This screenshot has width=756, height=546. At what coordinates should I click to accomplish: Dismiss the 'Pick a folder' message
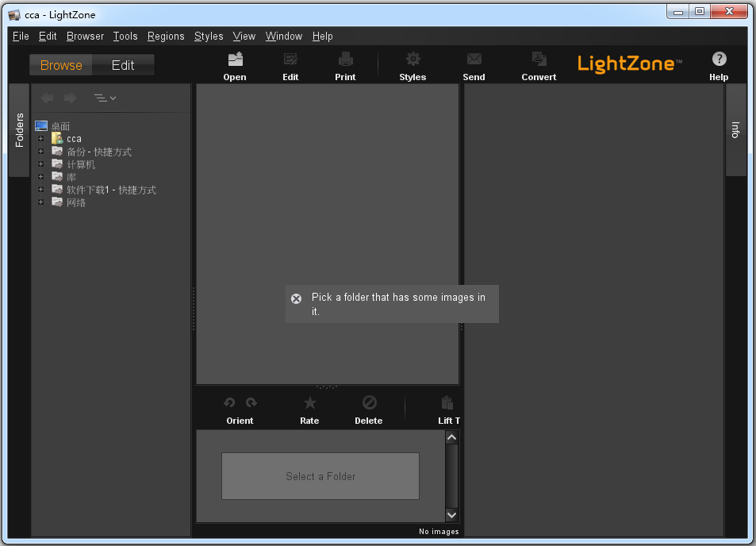coord(297,298)
